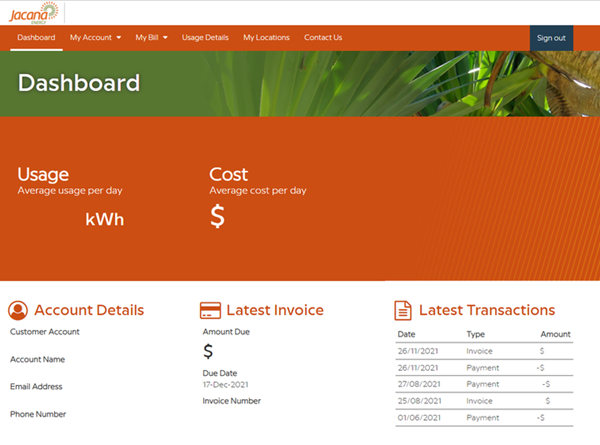Expand the My Bill dropdown arrow
Screen dimensions: 600x445
pos(165,37)
